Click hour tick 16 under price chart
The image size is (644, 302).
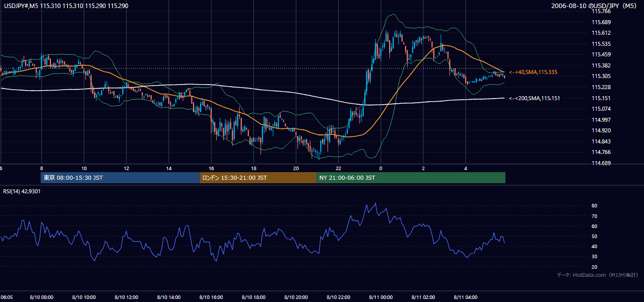[211, 168]
